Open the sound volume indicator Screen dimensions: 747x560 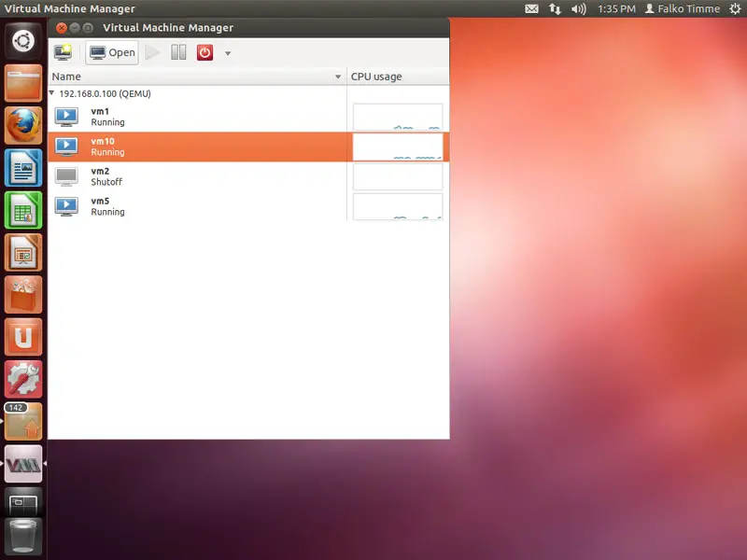[578, 8]
